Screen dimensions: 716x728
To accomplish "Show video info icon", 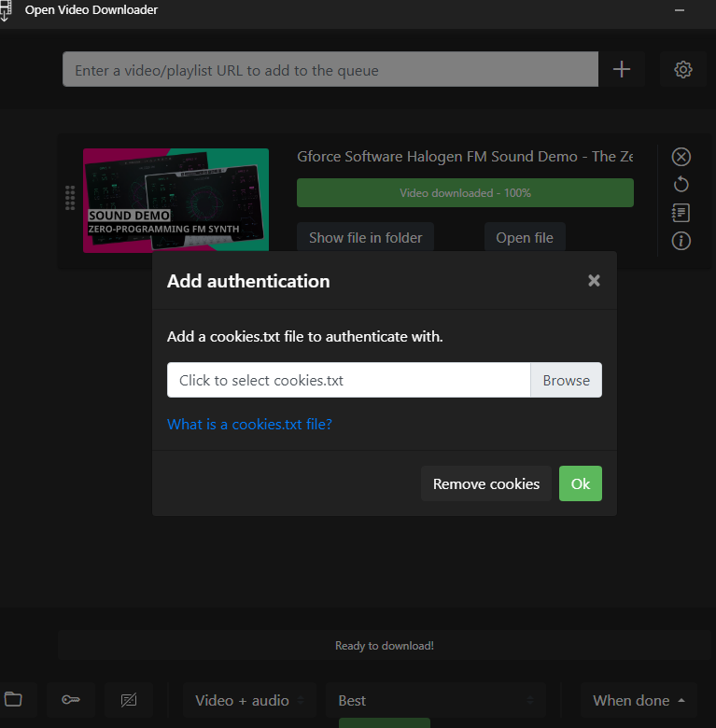I will click(681, 241).
